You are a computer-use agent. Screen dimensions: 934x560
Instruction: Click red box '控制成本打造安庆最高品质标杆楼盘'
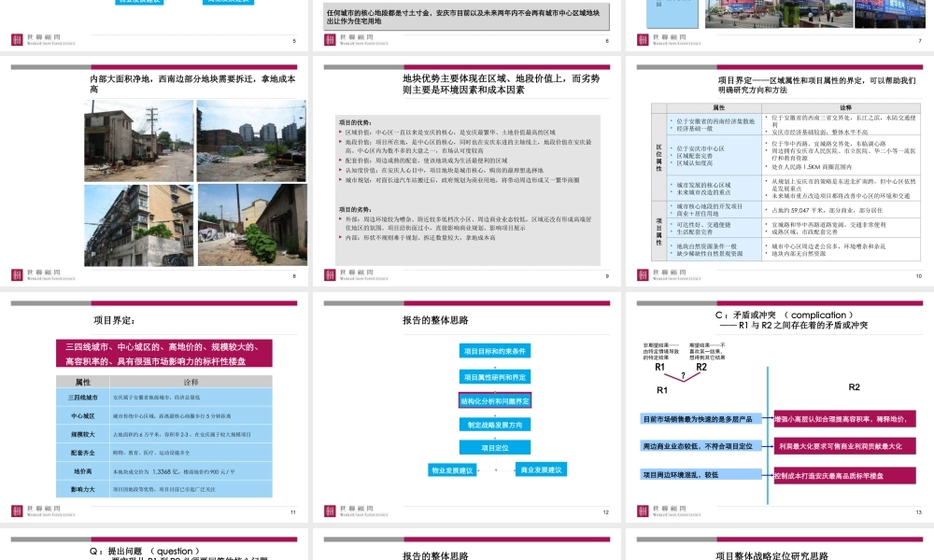[x=844, y=475]
